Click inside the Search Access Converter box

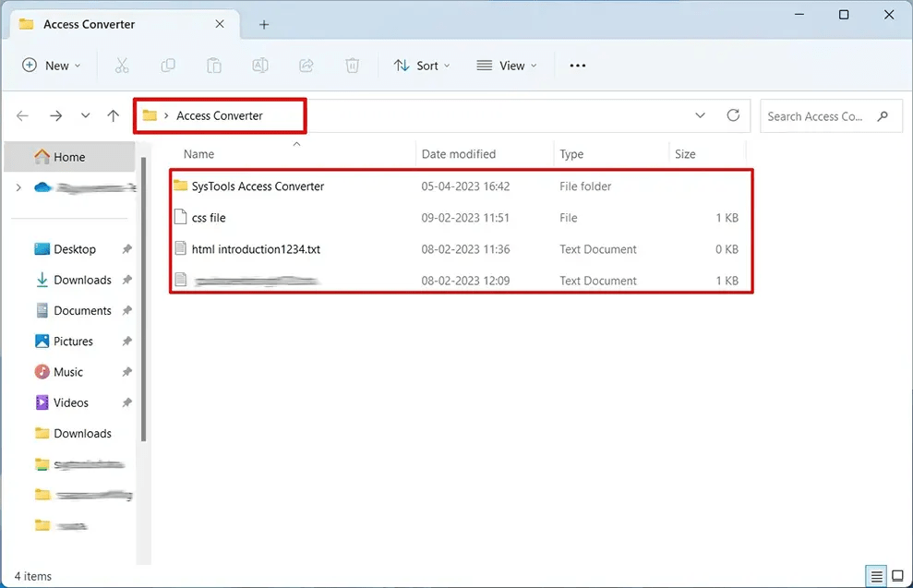point(822,115)
